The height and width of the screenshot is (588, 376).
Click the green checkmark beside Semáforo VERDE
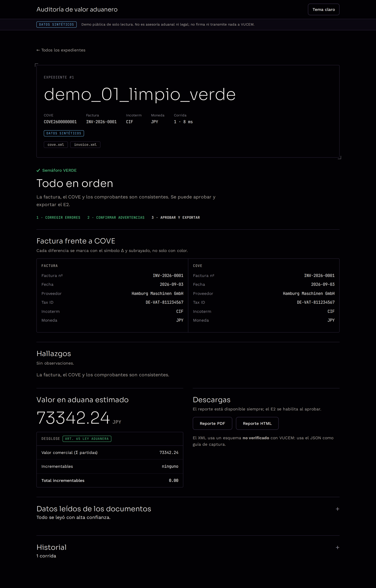point(38,170)
